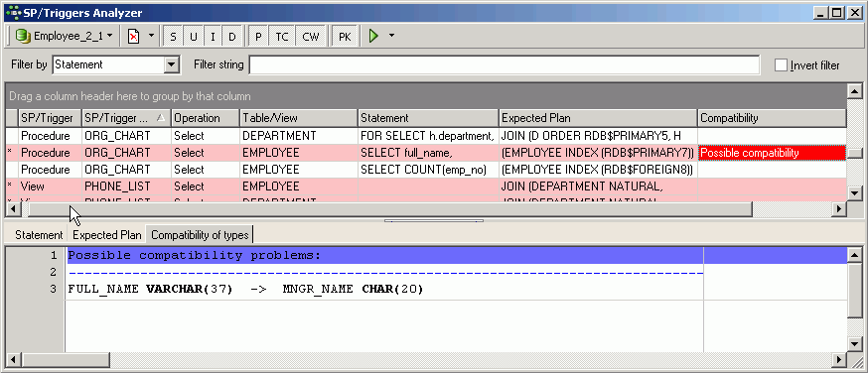
Task: Click the green Run analysis arrow
Action: click(373, 37)
